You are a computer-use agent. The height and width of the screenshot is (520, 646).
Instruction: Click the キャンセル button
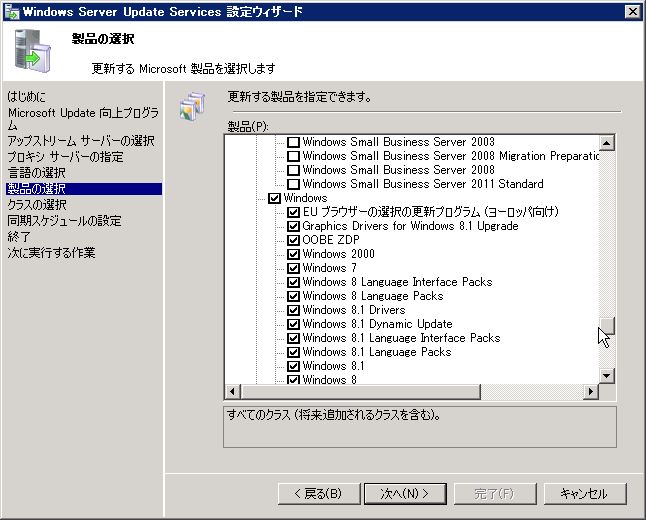[585, 494]
